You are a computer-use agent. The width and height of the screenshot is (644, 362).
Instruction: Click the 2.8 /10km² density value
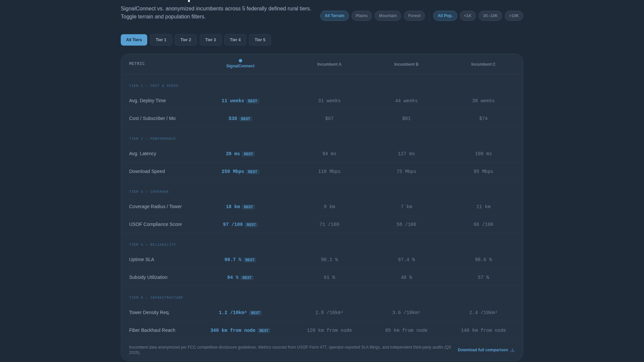click(329, 313)
